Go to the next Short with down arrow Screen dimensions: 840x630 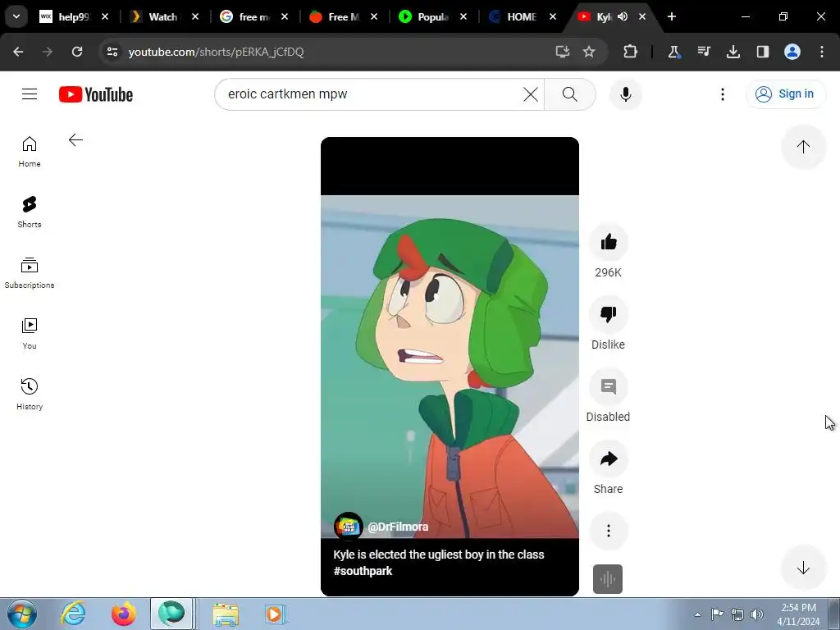(x=803, y=568)
